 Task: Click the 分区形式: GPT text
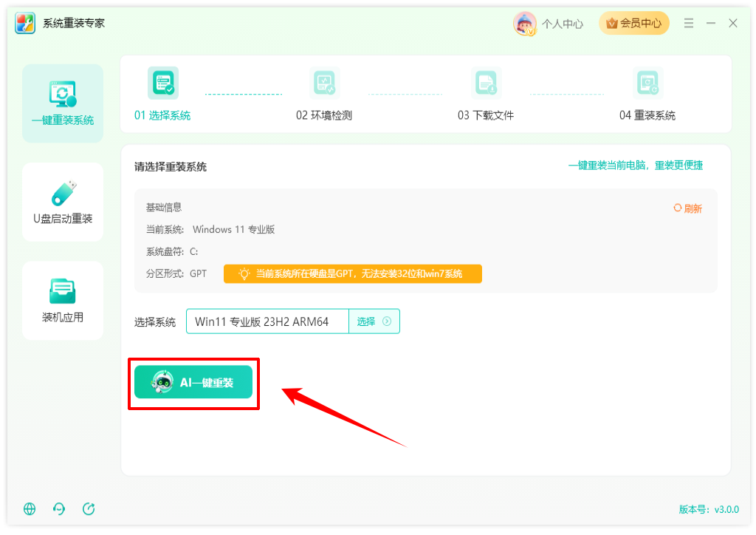pyautogui.click(x=176, y=274)
